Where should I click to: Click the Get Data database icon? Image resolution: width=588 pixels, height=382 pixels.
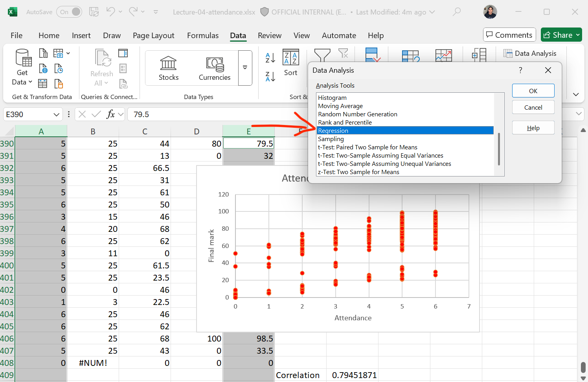[x=23, y=58]
